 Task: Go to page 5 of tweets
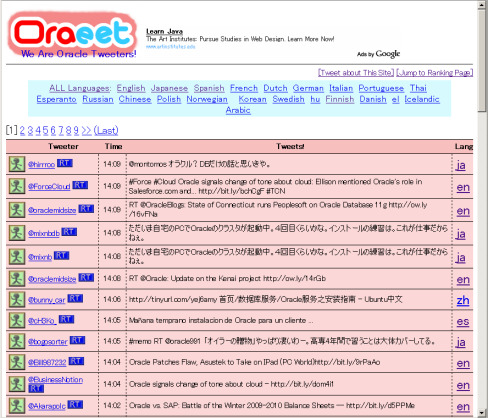point(45,130)
